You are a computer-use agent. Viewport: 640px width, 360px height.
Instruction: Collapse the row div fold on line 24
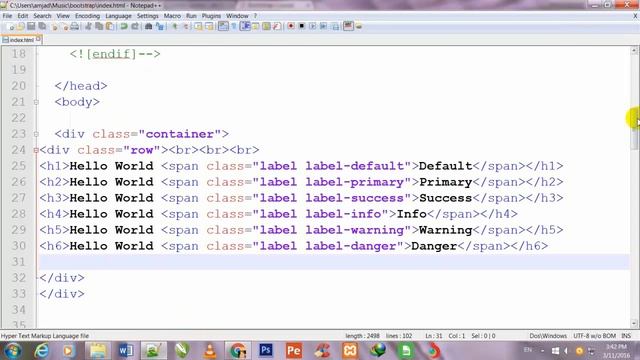(x=36, y=150)
